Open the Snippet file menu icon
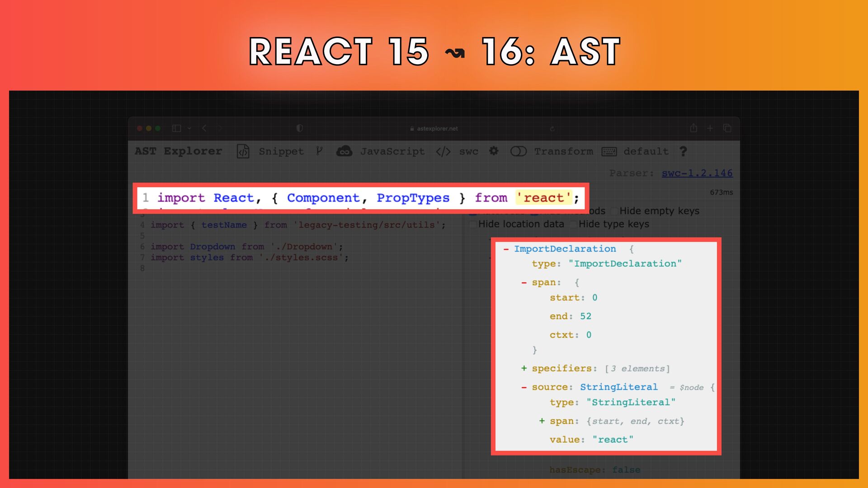The width and height of the screenshot is (868, 488). (x=243, y=151)
